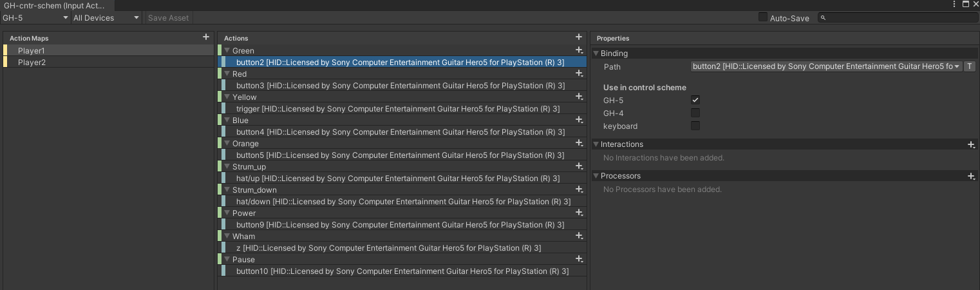Uncheck the GH-5 control scheme checkbox

[695, 101]
